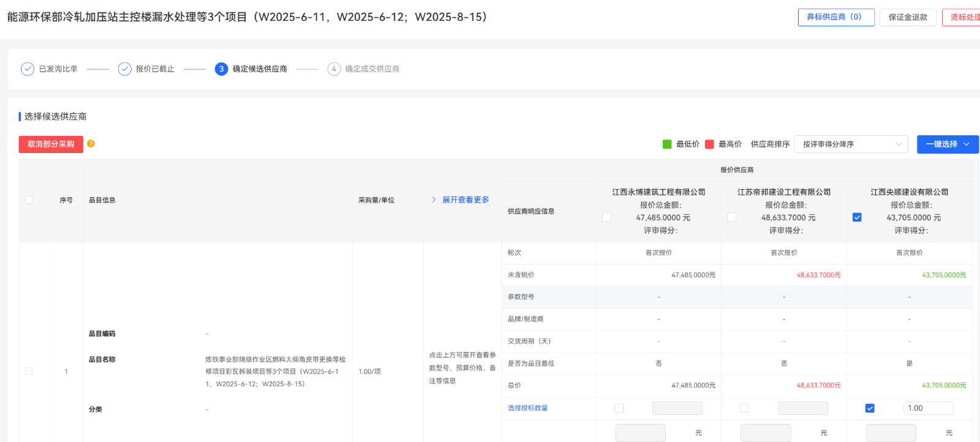This screenshot has height=442, width=980.
Task: Click the supplier name 江苏帝邦建设工程有限公司
Action: point(784,192)
